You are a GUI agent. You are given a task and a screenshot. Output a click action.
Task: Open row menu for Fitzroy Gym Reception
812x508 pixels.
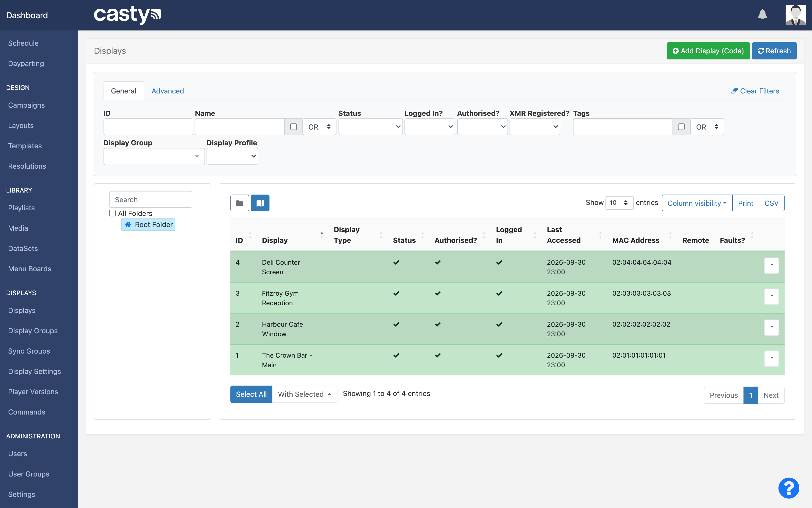pos(771,296)
